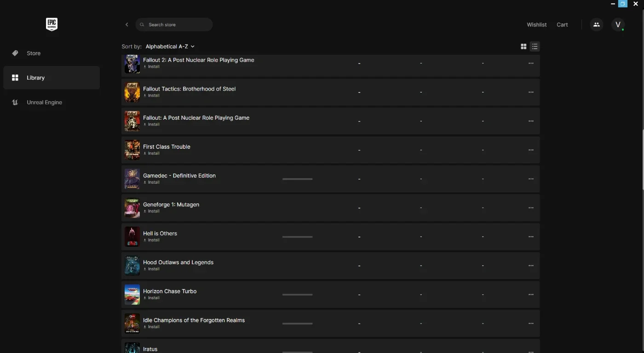Open the Wishlist link
The width and height of the screenshot is (644, 353).
pyautogui.click(x=537, y=25)
